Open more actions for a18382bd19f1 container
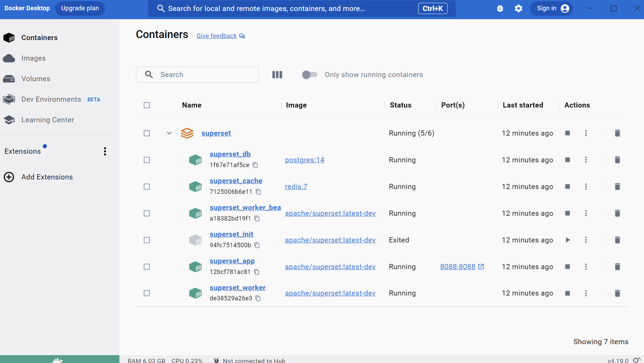The width and height of the screenshot is (644, 363). point(586,213)
